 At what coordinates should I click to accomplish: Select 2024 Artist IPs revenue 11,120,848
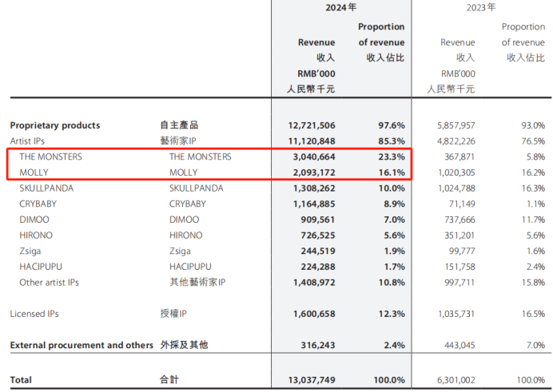coord(312,141)
